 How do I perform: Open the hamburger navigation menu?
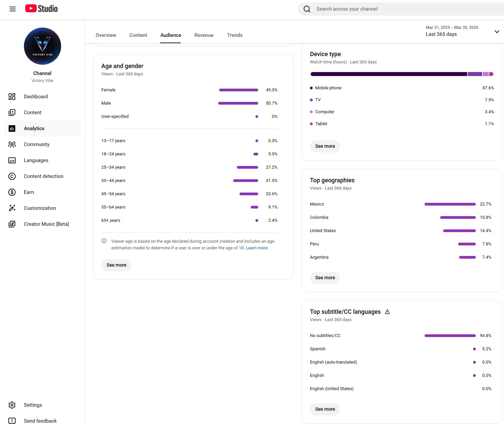click(13, 9)
